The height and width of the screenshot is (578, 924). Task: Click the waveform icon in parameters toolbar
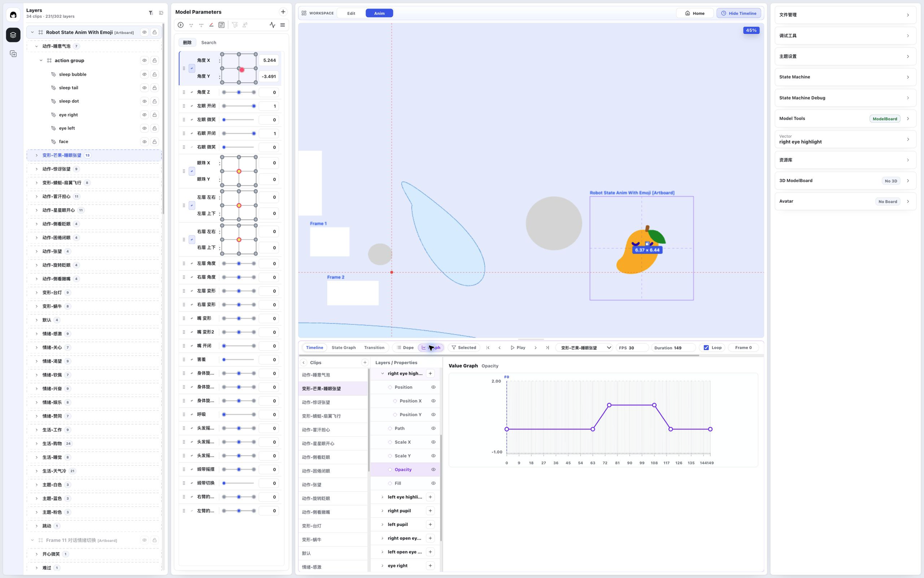(272, 25)
